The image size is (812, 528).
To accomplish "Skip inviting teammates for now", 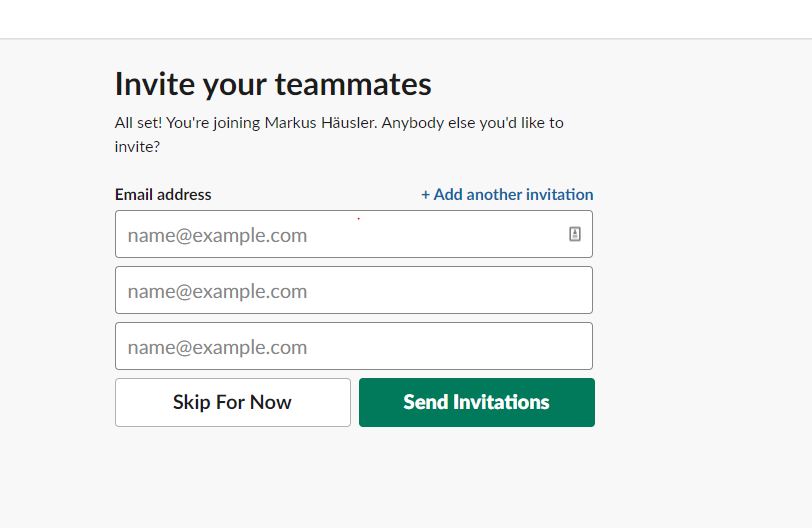I will [232, 402].
